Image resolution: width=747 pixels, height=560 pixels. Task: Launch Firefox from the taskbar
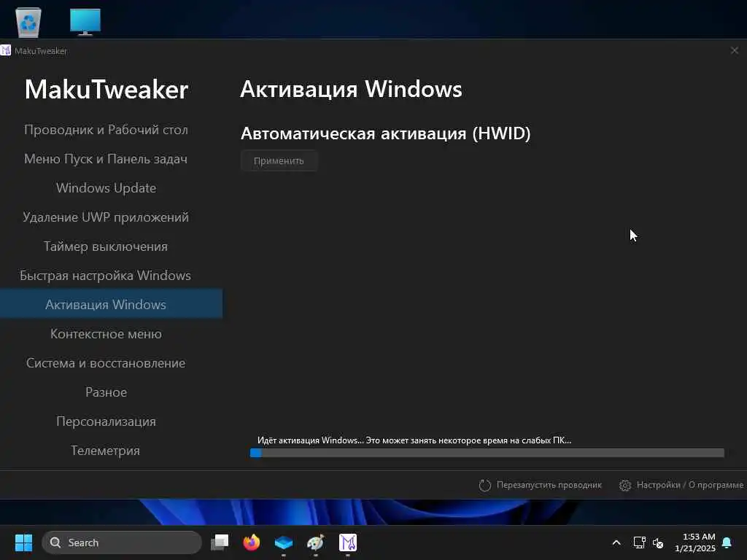coord(252,542)
